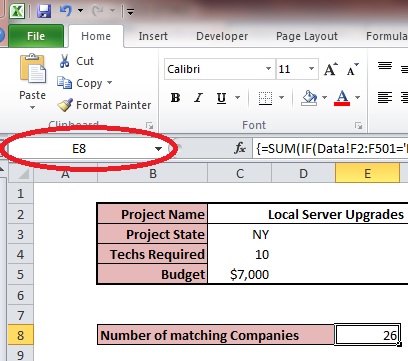408x361 pixels.
Task: Click the Insert Function fx icon
Action: point(240,148)
